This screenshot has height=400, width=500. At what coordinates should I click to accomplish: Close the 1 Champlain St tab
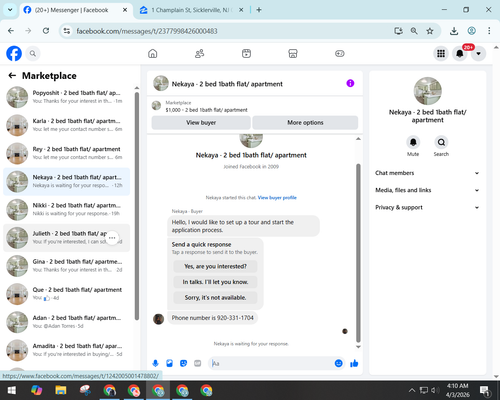pyautogui.click(x=241, y=10)
